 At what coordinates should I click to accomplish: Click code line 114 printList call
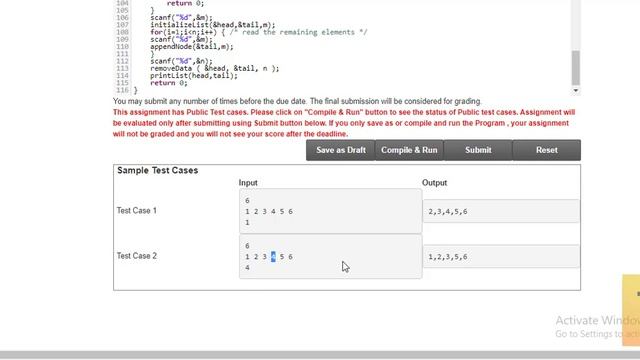click(x=194, y=76)
